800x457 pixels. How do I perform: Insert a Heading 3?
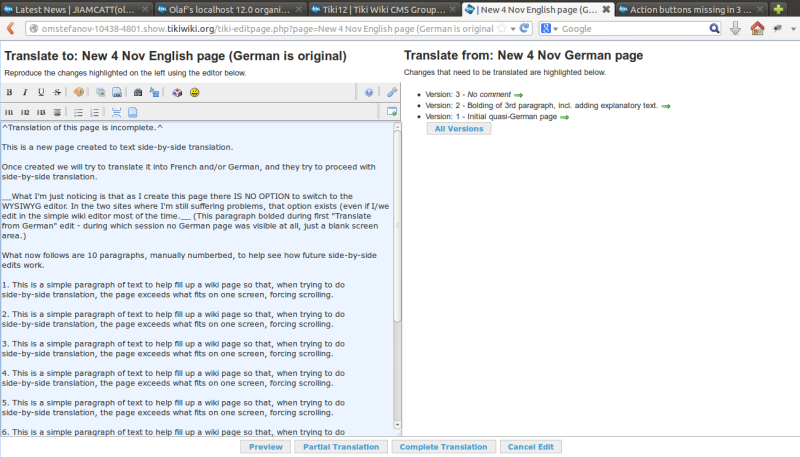point(41,112)
